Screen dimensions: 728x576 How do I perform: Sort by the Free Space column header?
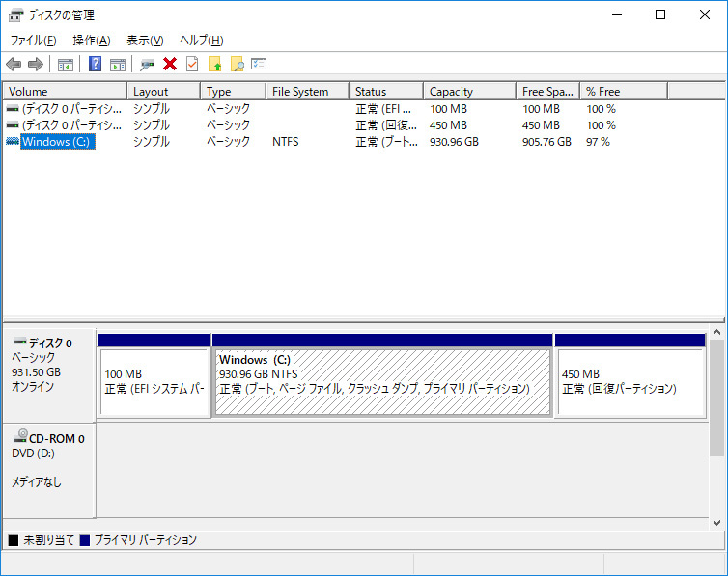coord(547,92)
